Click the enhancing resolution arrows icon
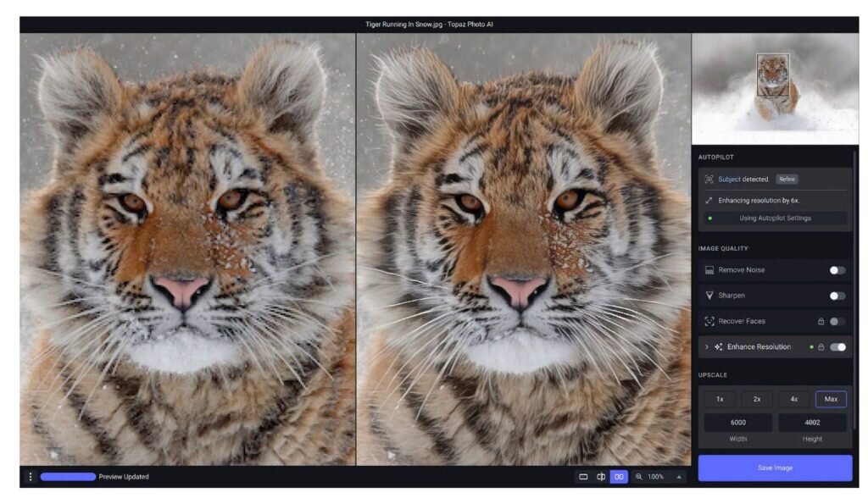Viewport: 868px width, 498px height. (709, 201)
